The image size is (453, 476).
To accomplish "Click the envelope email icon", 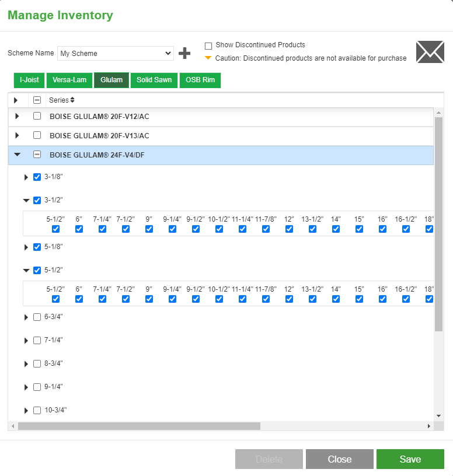I will 430,52.
